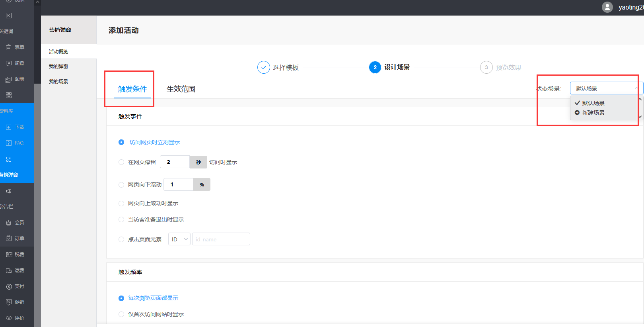
Task: Open the 表单 (Forms) sidebar icon
Action: [x=9, y=47]
